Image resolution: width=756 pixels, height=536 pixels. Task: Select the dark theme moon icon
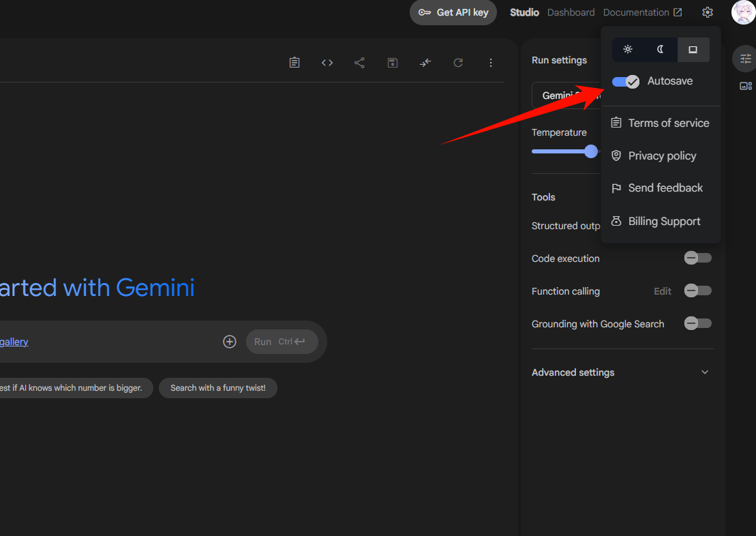pyautogui.click(x=660, y=49)
